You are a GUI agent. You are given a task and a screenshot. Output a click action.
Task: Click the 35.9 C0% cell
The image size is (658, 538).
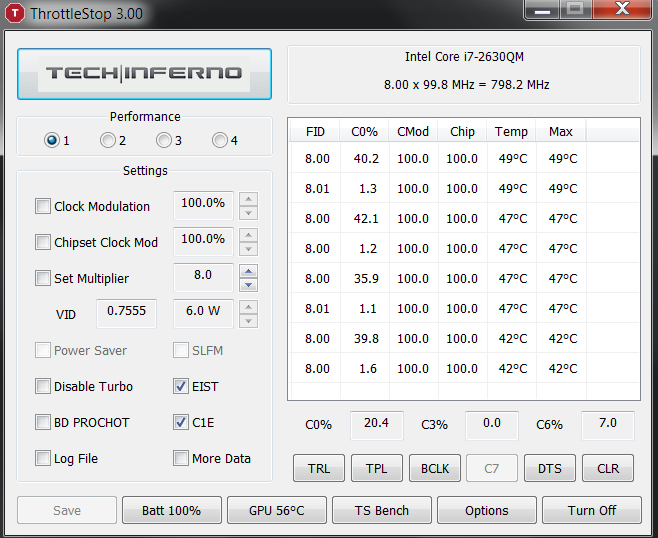pos(366,279)
